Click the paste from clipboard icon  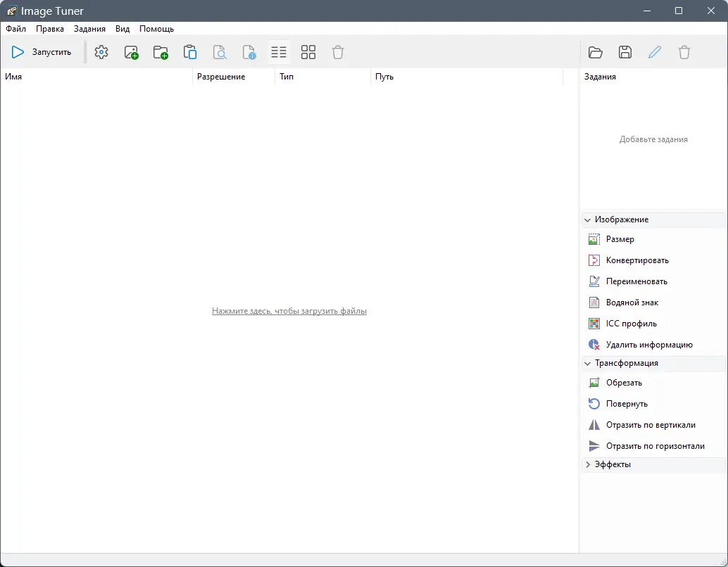[x=190, y=52]
